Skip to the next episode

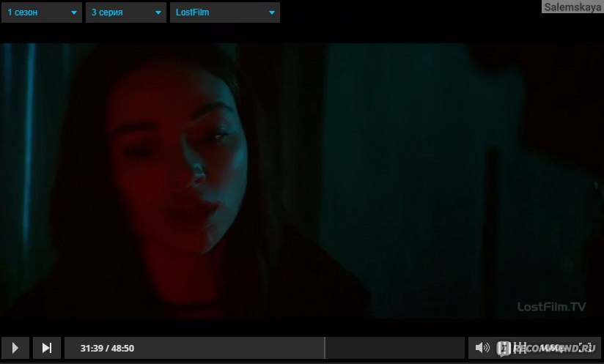[47, 348]
